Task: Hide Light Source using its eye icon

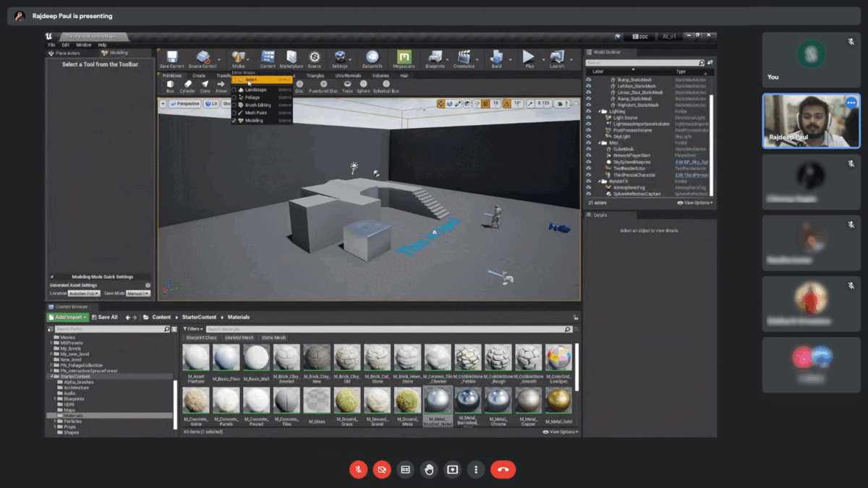Action: pyautogui.click(x=589, y=118)
